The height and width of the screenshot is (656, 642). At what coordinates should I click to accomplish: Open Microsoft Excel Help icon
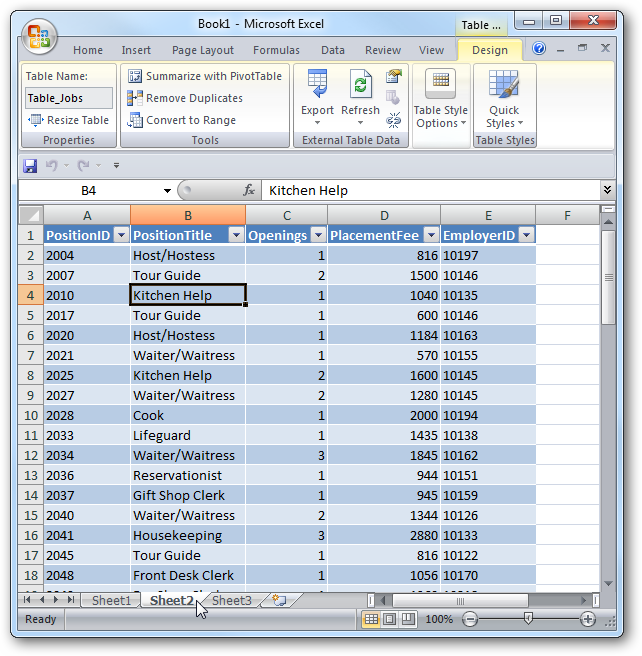(539, 49)
